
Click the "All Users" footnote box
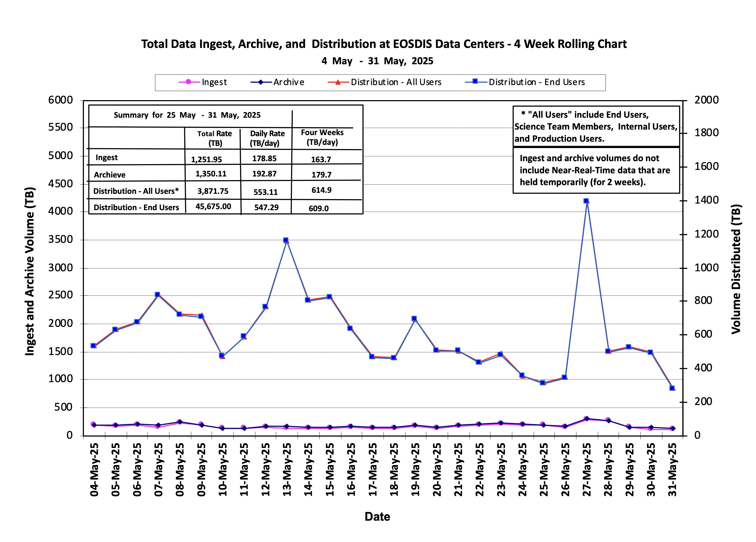596,126
